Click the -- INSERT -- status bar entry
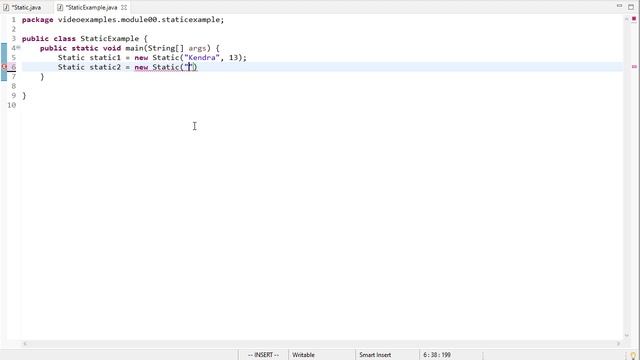The image size is (640, 360). click(263, 355)
